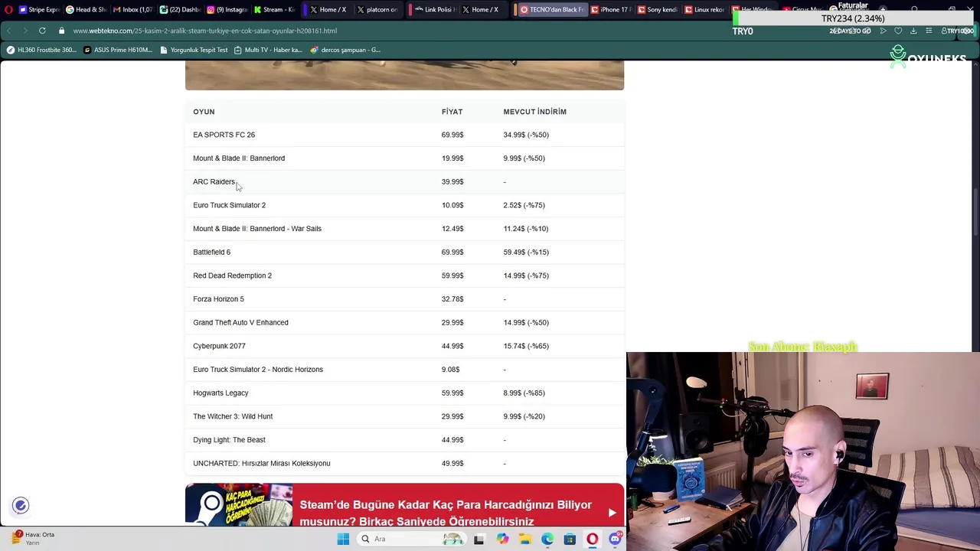Open Microsoft Store from the taskbar
Image resolution: width=980 pixels, height=551 pixels.
(570, 540)
